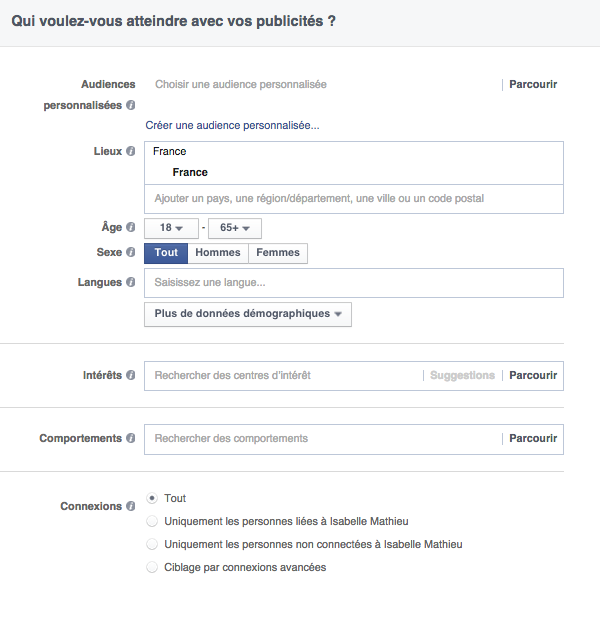The image size is (600, 619).
Task: Select Femmes gender option
Action: point(277,253)
